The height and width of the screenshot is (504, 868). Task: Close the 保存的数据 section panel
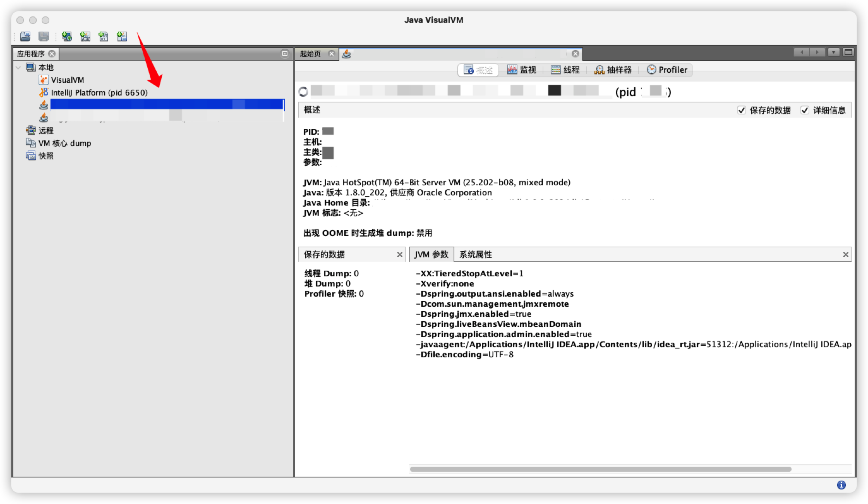click(400, 255)
